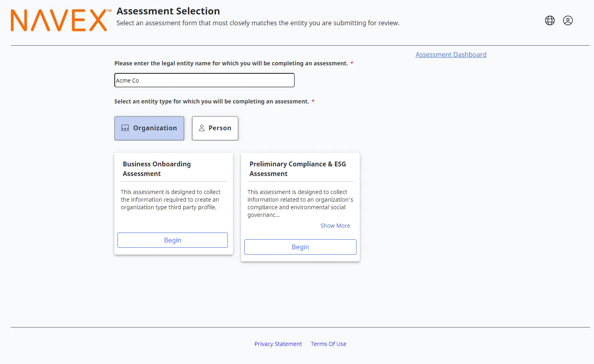Screen dimensions: 594x364
Task: Click the 'Select an entity type' label
Action: point(211,101)
